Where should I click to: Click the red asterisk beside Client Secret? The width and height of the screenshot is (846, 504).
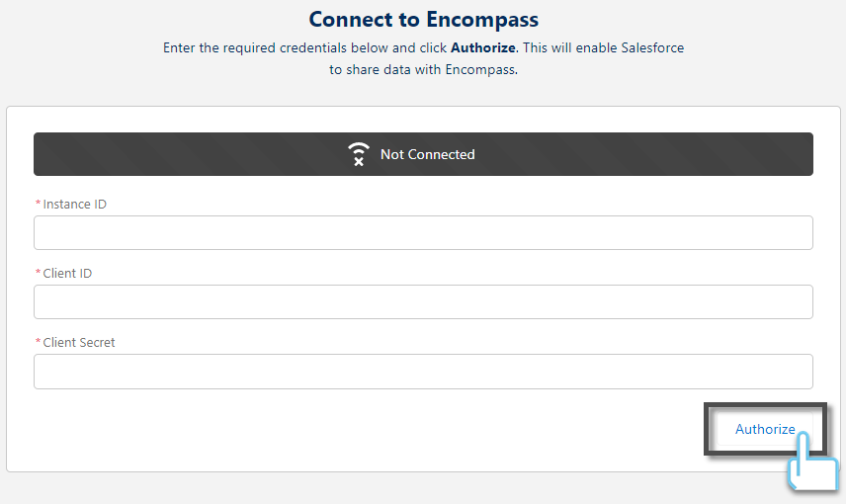[38, 342]
